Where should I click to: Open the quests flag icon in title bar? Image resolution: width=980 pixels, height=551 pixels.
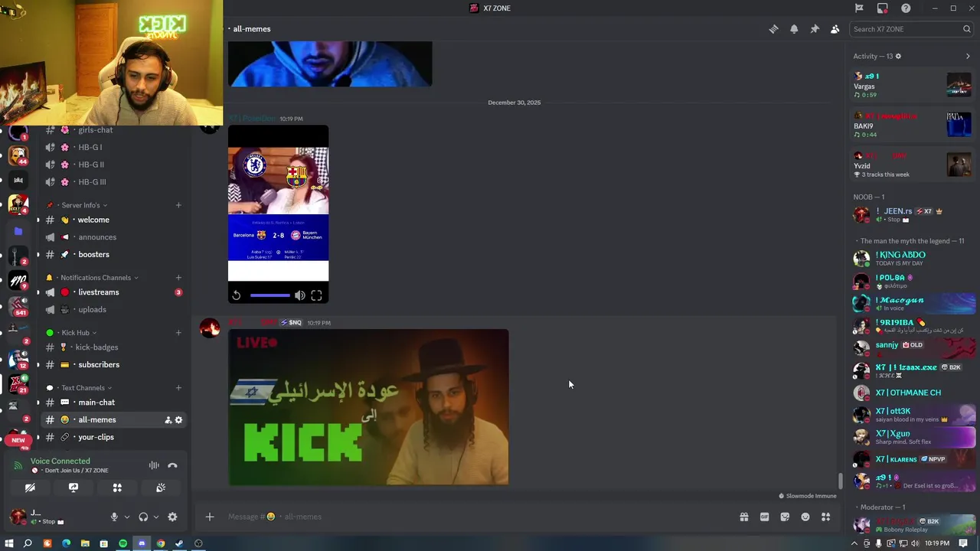click(859, 8)
